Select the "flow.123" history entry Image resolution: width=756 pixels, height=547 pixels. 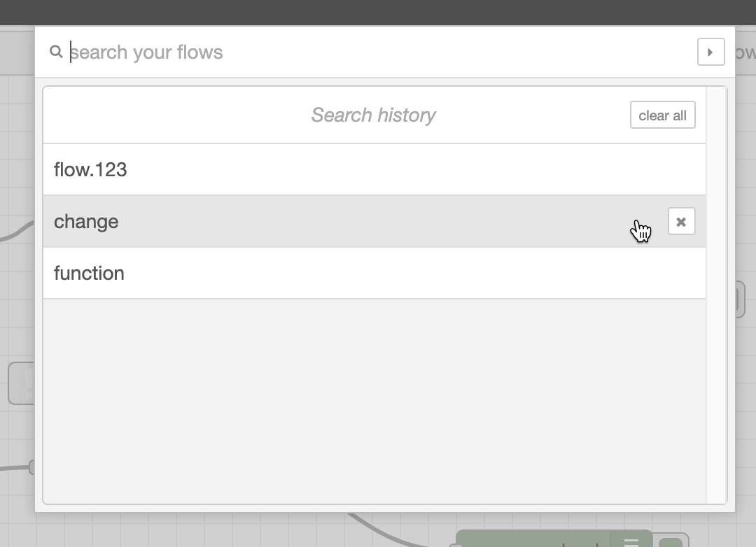374,170
